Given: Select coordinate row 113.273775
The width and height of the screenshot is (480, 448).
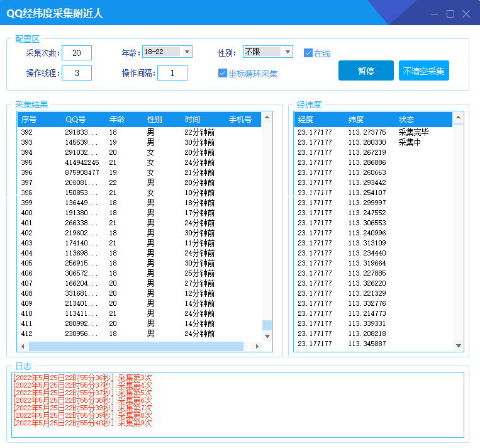Looking at the screenshot, I should 373,132.
